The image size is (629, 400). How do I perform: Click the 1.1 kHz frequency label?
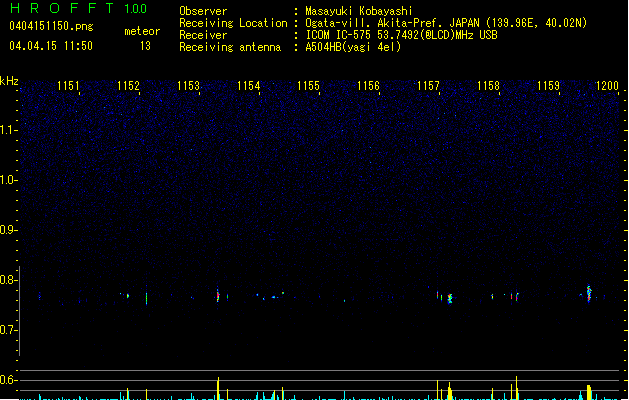[x=9, y=130]
